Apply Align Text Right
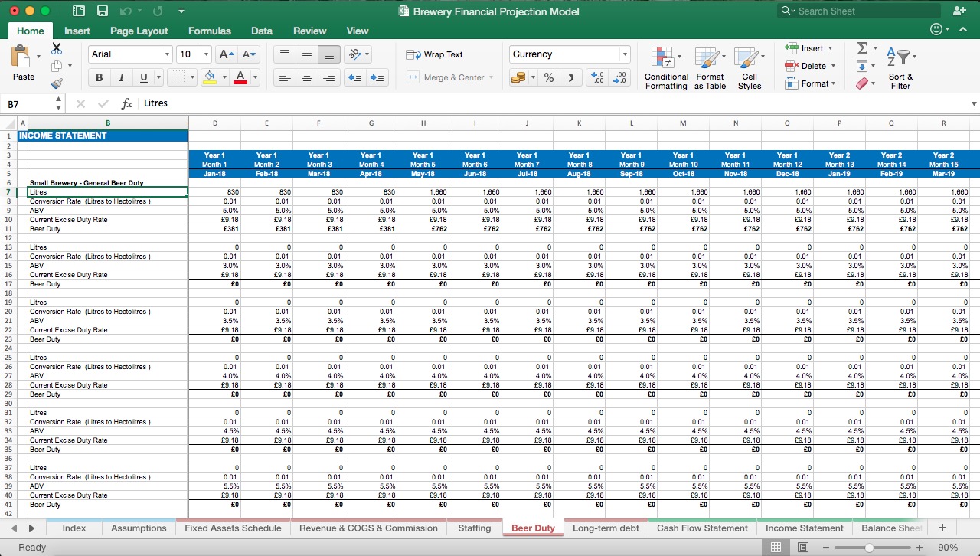The height and width of the screenshot is (556, 980). (x=329, y=77)
